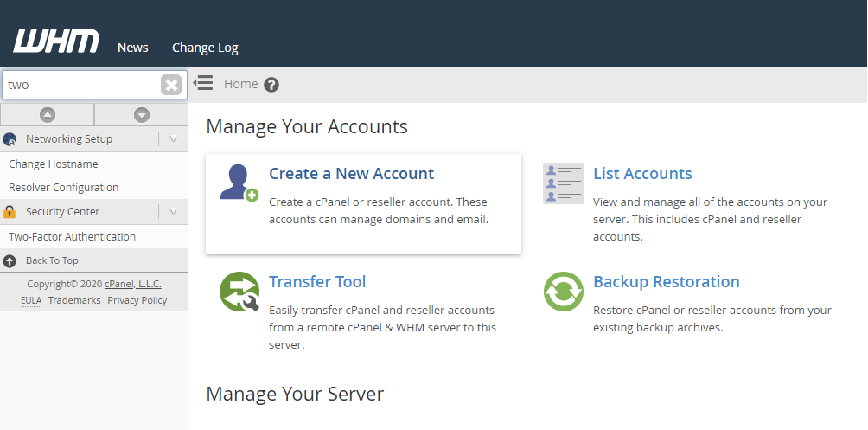Click 'Restore cPanel or reseller accounts' description

coord(712,318)
